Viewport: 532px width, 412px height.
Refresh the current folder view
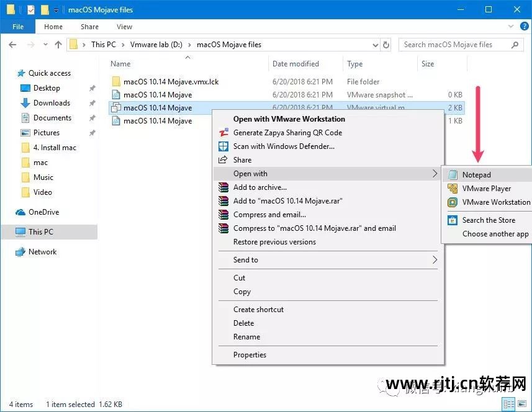(x=386, y=45)
